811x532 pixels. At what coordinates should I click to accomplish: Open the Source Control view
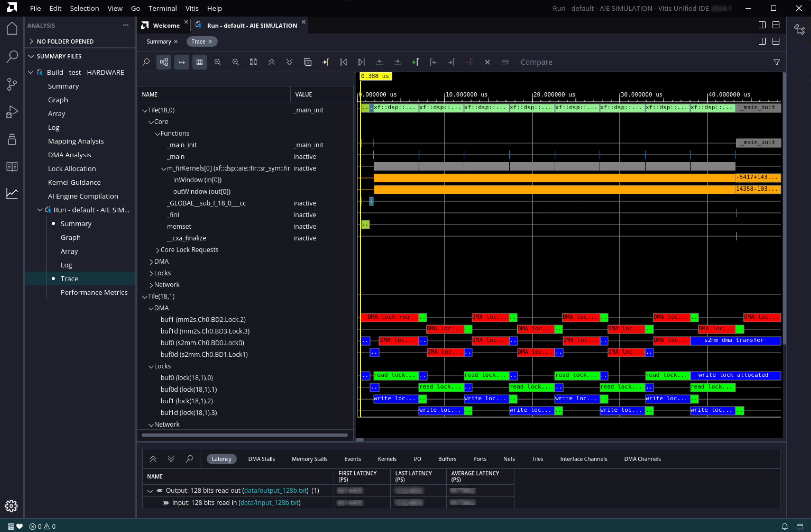(12, 84)
